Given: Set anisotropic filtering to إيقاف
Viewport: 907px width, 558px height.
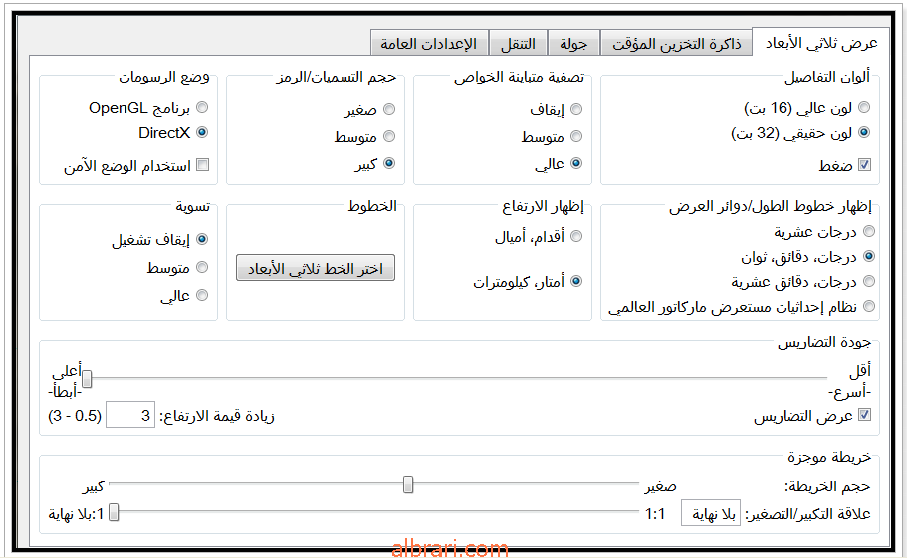Looking at the screenshot, I should click(576, 109).
